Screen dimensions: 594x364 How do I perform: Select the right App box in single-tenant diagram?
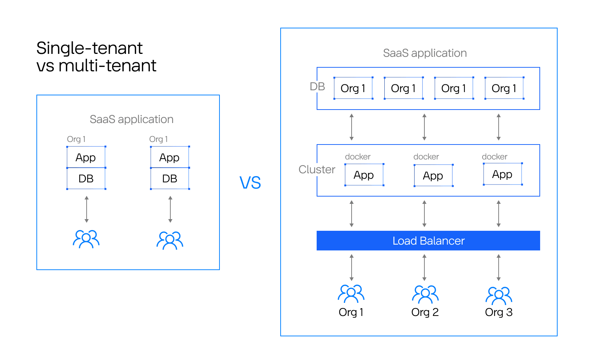pyautogui.click(x=170, y=157)
